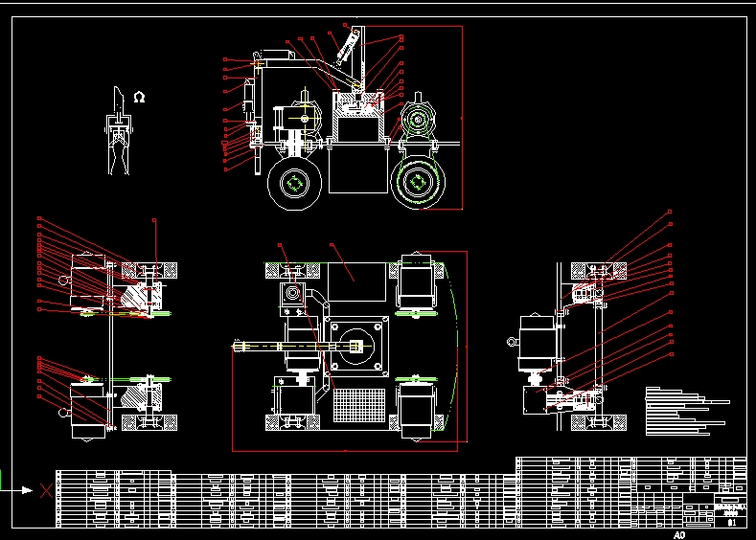Select the green belt-driven rear wheel in the side view
756x540 pixels.
click(418, 182)
